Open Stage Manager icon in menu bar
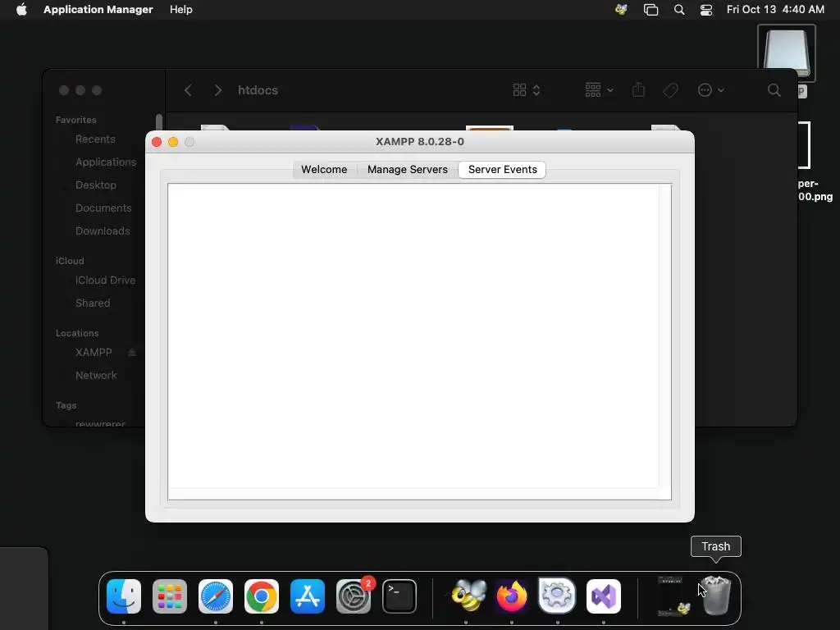The width and height of the screenshot is (840, 630). (651, 10)
